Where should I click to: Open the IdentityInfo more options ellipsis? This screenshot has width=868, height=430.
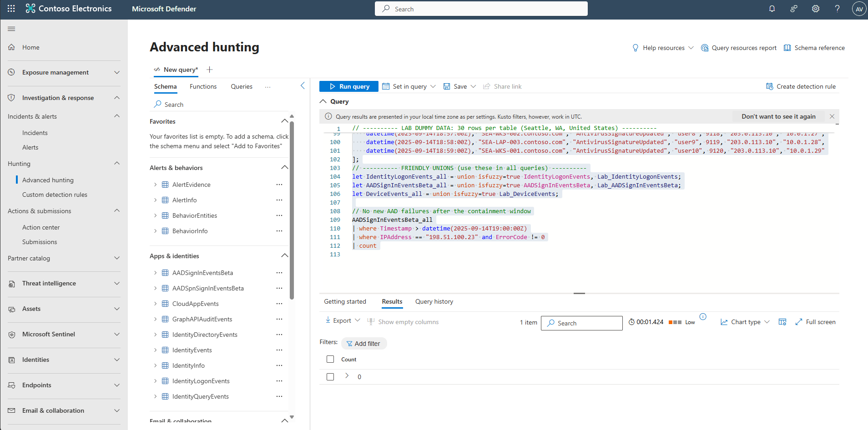pyautogui.click(x=279, y=365)
